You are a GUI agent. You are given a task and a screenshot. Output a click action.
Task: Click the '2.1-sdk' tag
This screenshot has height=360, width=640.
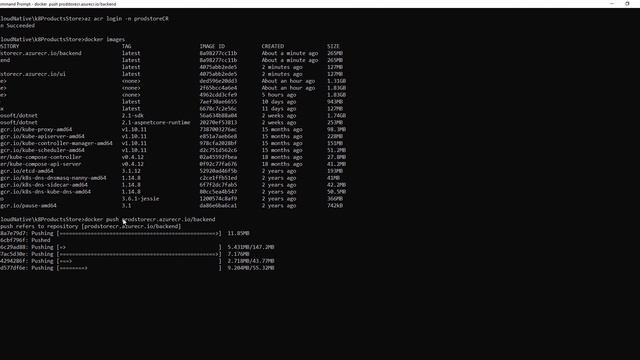133,116
